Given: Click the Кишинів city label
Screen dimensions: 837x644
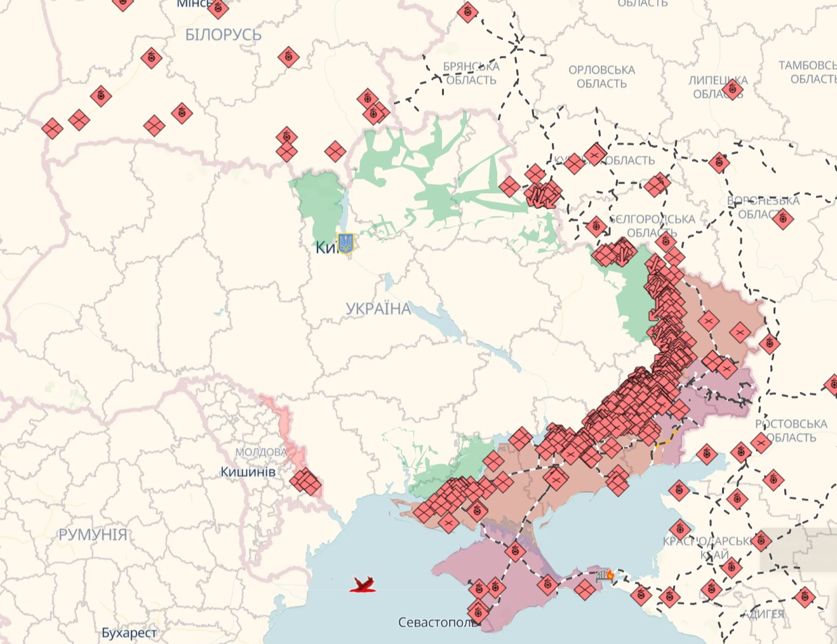Looking at the screenshot, I should pyautogui.click(x=248, y=472).
